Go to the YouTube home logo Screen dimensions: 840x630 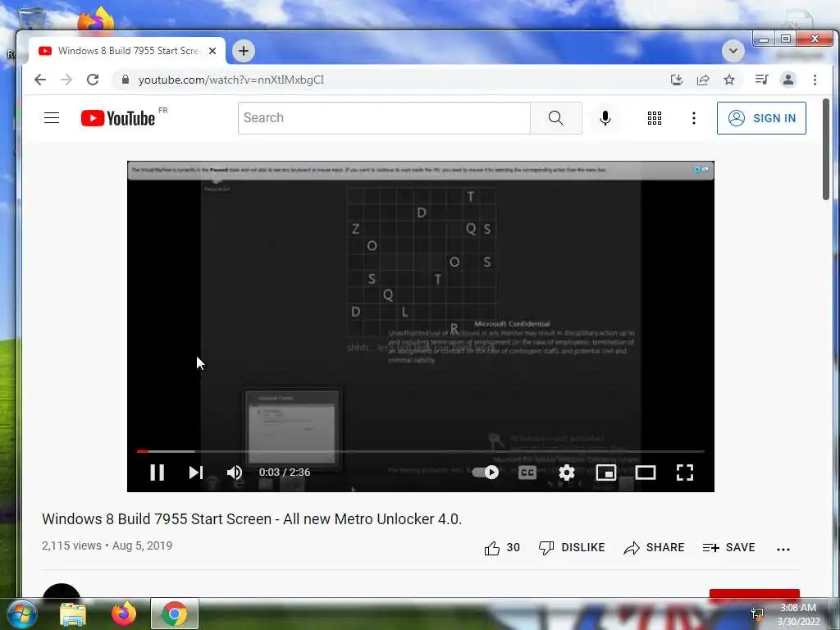coord(118,118)
